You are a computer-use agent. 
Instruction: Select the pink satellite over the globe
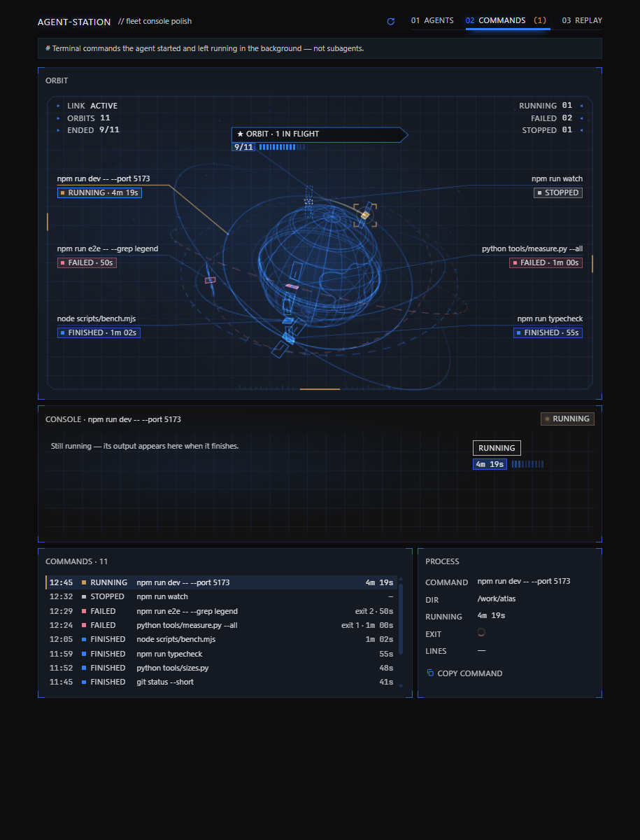[292, 286]
